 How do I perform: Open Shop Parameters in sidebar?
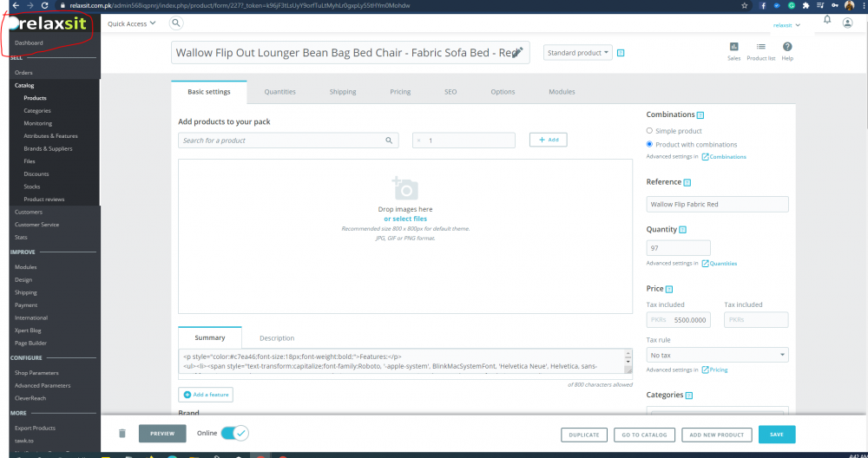click(36, 373)
